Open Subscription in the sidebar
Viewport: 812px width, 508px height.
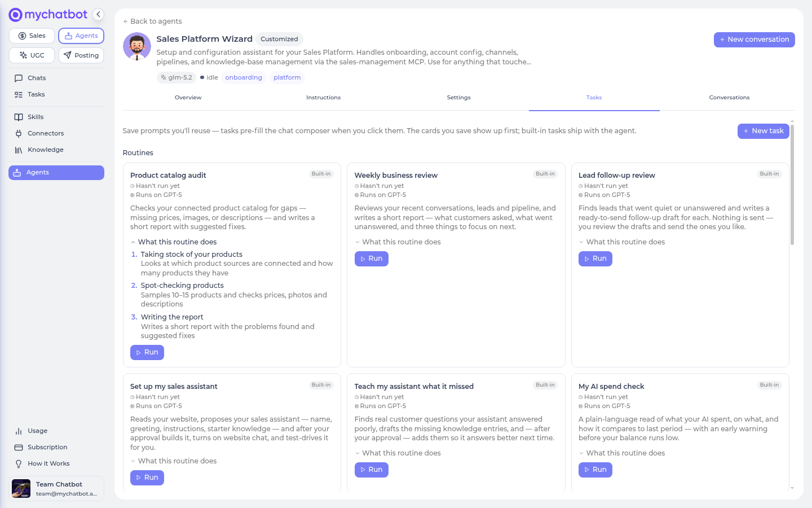coord(56,447)
